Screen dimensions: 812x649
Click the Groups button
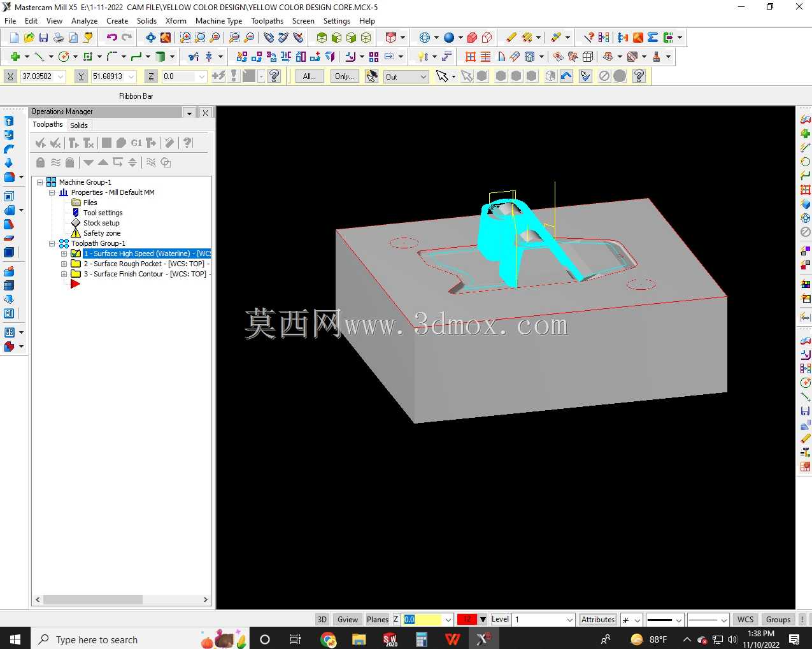(x=778, y=619)
